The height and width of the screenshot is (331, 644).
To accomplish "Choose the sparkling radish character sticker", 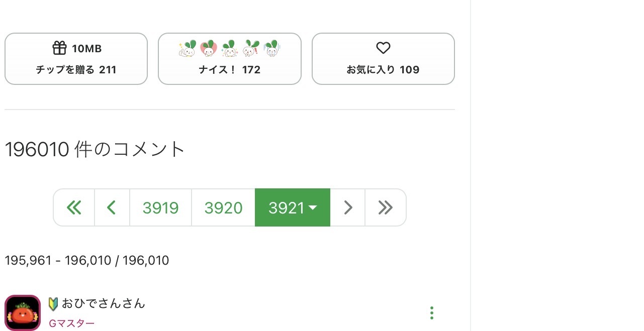I will pos(229,49).
